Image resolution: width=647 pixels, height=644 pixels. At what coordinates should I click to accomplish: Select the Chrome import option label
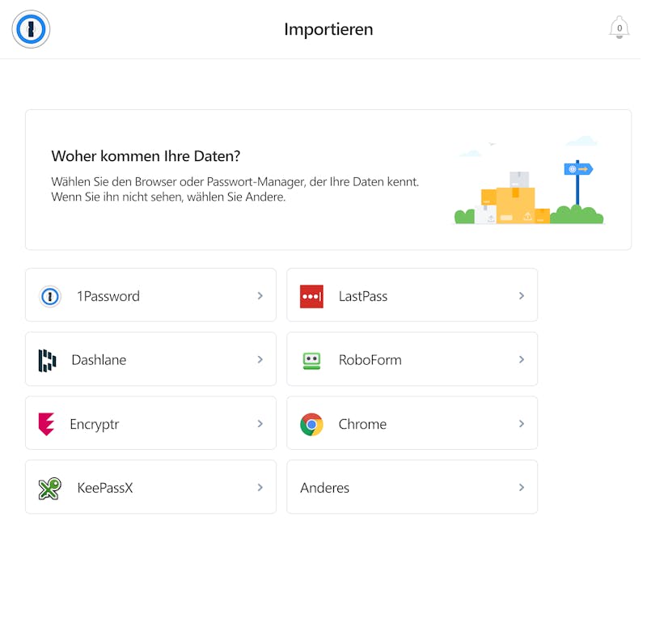pos(362,424)
